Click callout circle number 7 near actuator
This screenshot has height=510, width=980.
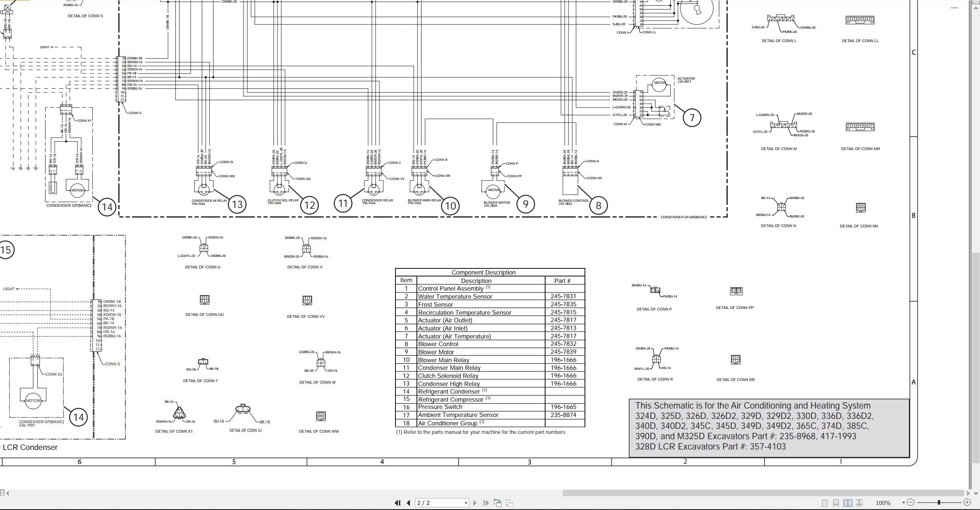[x=692, y=118]
